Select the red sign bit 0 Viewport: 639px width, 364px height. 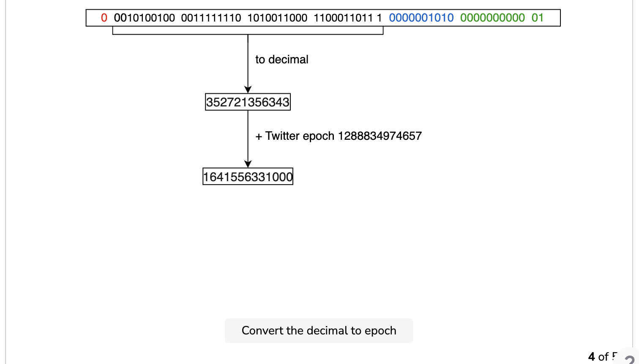click(104, 18)
